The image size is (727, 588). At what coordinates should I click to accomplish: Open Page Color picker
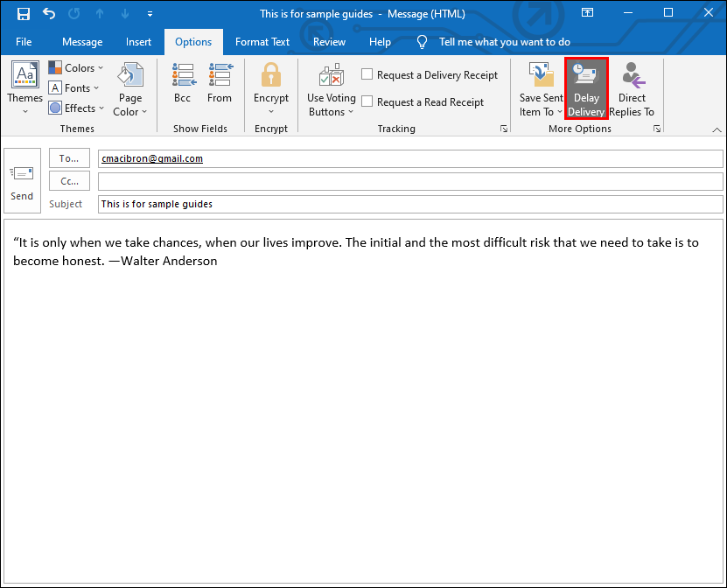[130, 89]
